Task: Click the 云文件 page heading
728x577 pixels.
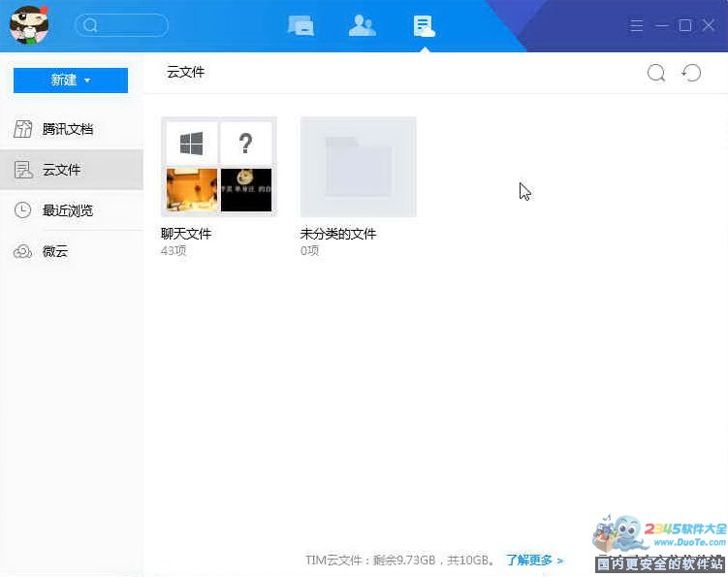Action: (x=186, y=72)
